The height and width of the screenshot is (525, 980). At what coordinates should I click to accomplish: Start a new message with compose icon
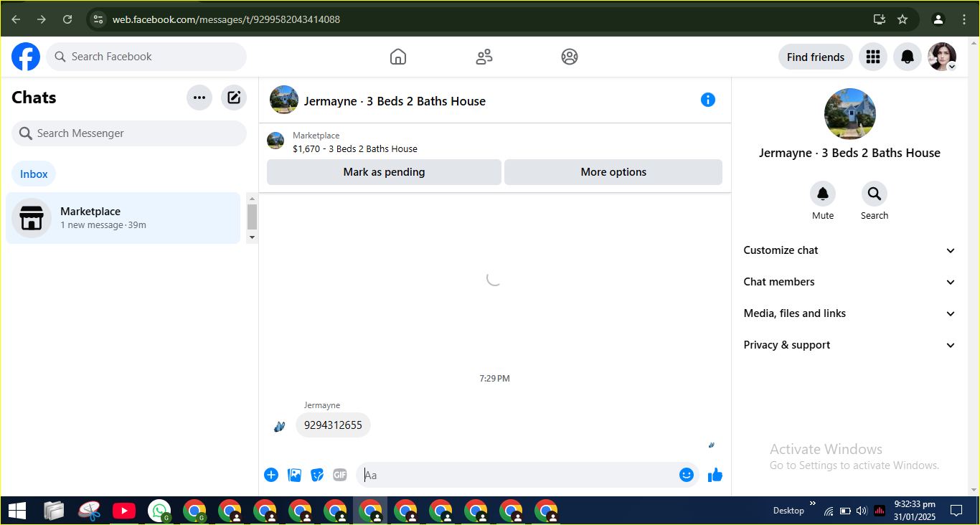234,98
